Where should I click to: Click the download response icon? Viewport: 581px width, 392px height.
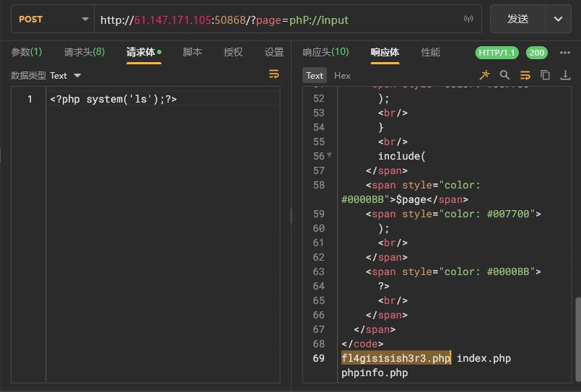pos(565,75)
